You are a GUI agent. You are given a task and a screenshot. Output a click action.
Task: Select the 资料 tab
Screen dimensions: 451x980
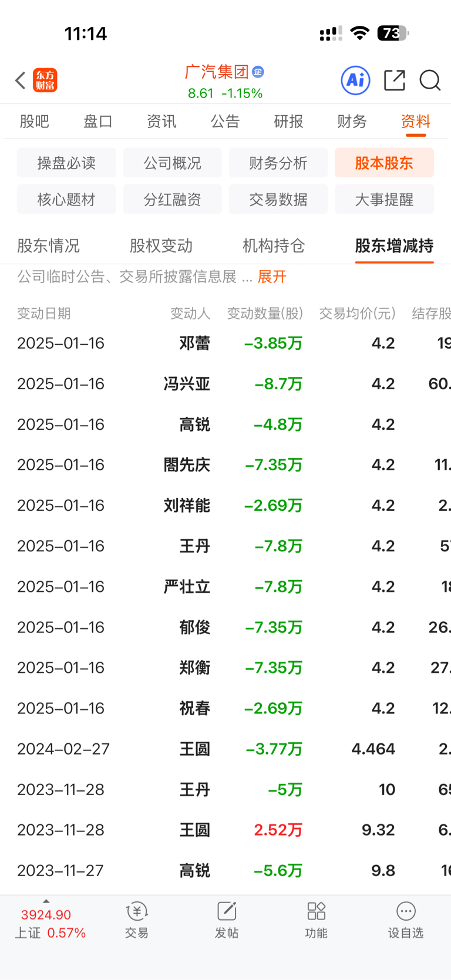pyautogui.click(x=416, y=122)
